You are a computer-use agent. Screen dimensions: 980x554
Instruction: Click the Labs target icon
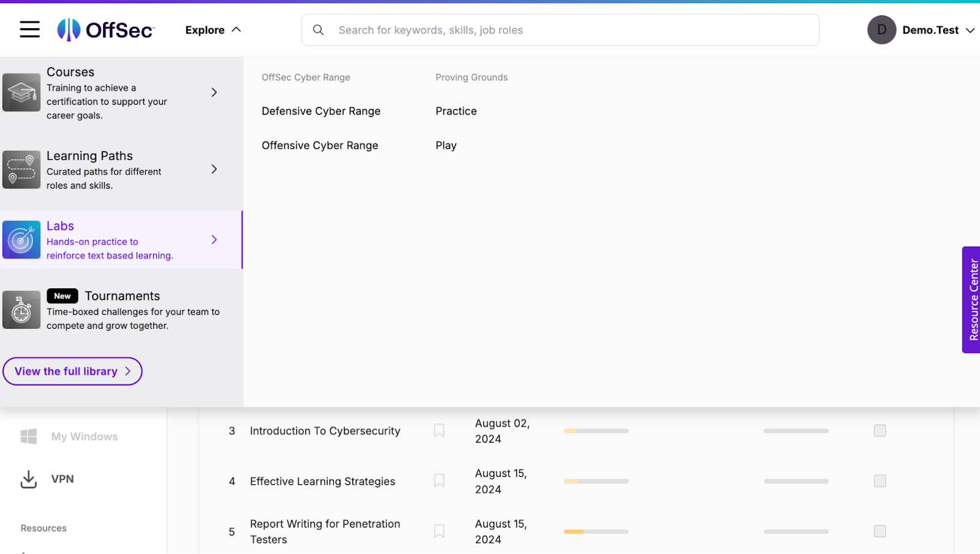tap(21, 240)
